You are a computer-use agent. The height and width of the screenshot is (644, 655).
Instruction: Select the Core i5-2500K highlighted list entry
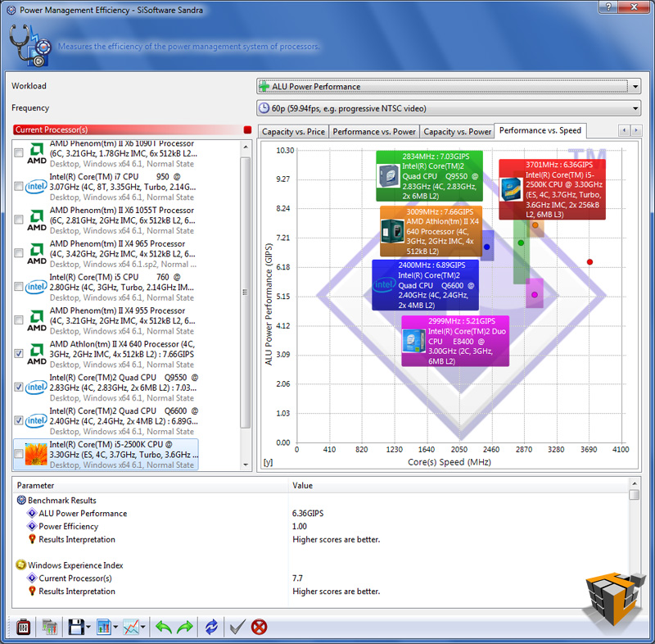[106, 454]
